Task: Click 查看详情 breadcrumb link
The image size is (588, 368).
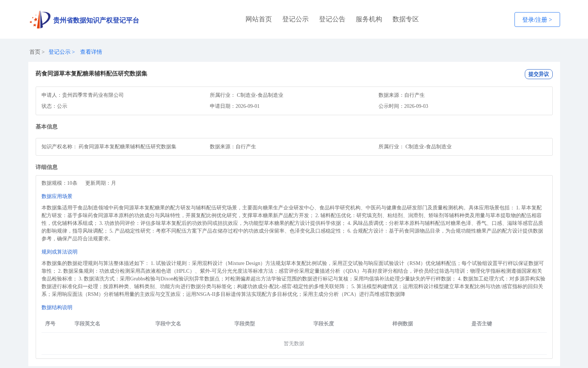Action: [x=91, y=52]
